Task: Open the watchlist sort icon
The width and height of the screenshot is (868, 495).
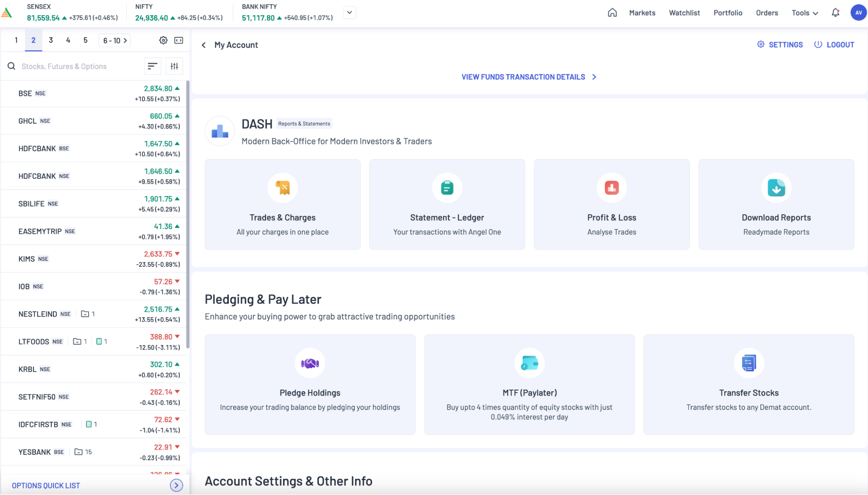Action: tap(152, 66)
